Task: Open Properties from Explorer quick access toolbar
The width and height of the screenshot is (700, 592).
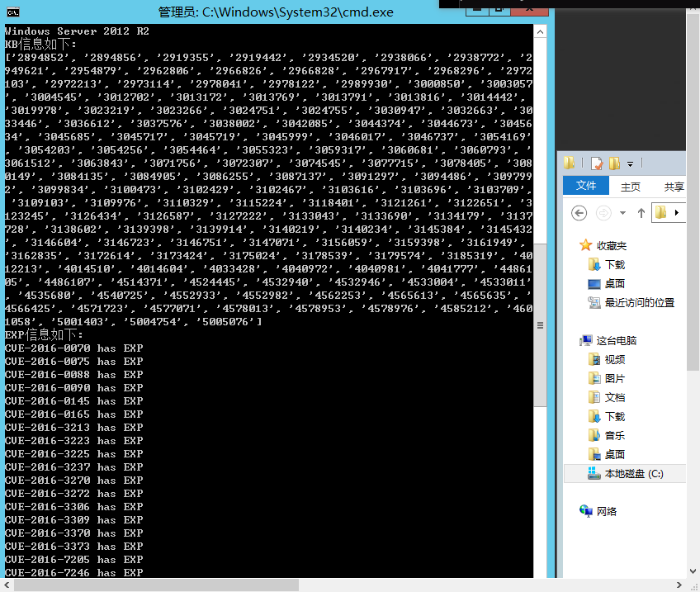Action: pos(597,163)
